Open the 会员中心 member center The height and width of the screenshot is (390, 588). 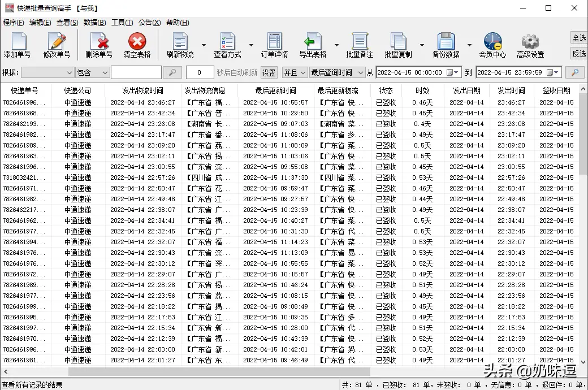(x=492, y=45)
